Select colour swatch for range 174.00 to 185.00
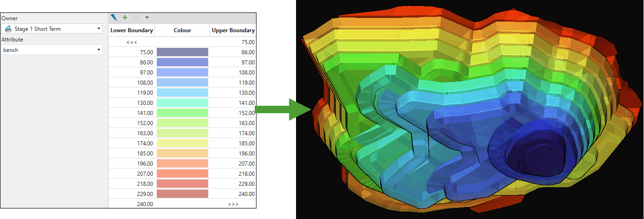 pos(182,143)
